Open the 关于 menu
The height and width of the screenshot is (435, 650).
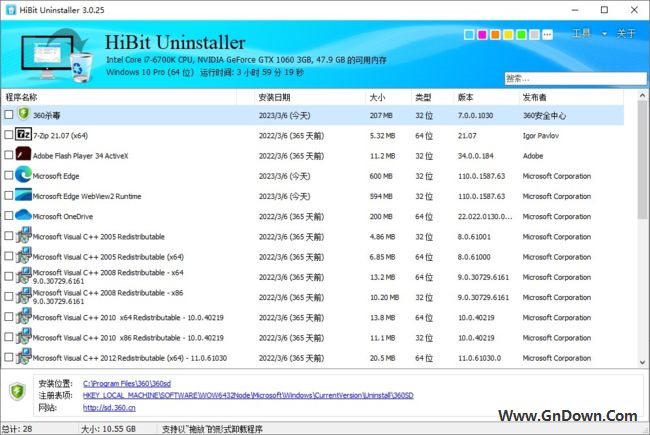click(x=627, y=34)
